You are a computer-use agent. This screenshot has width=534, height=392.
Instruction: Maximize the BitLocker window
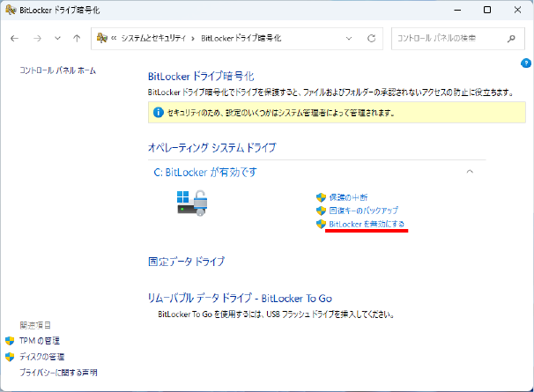tap(487, 10)
